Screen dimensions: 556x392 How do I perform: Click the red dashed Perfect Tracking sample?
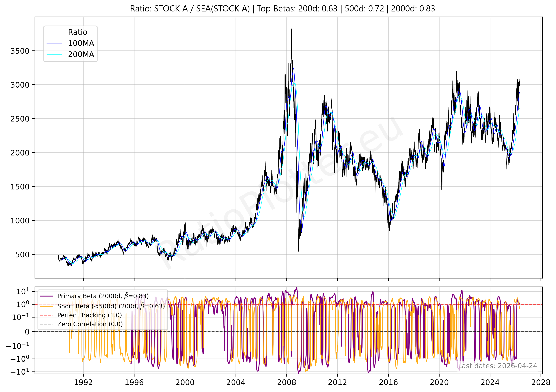click(x=46, y=315)
